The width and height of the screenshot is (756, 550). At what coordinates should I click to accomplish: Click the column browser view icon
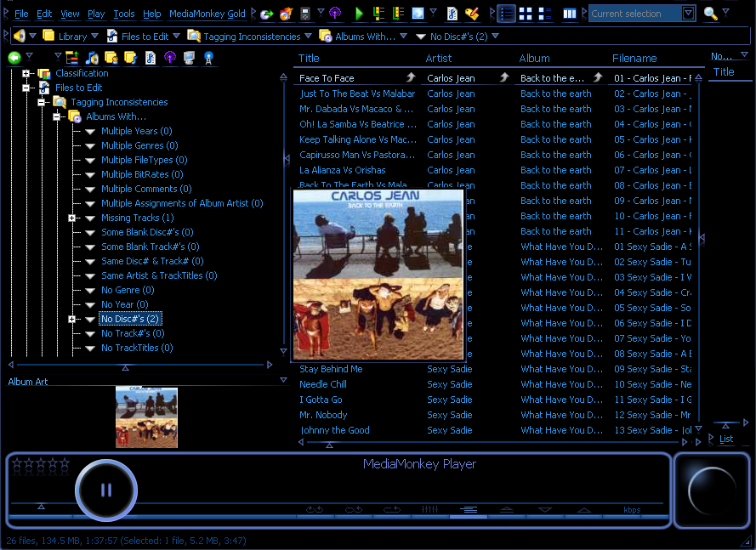pos(570,14)
